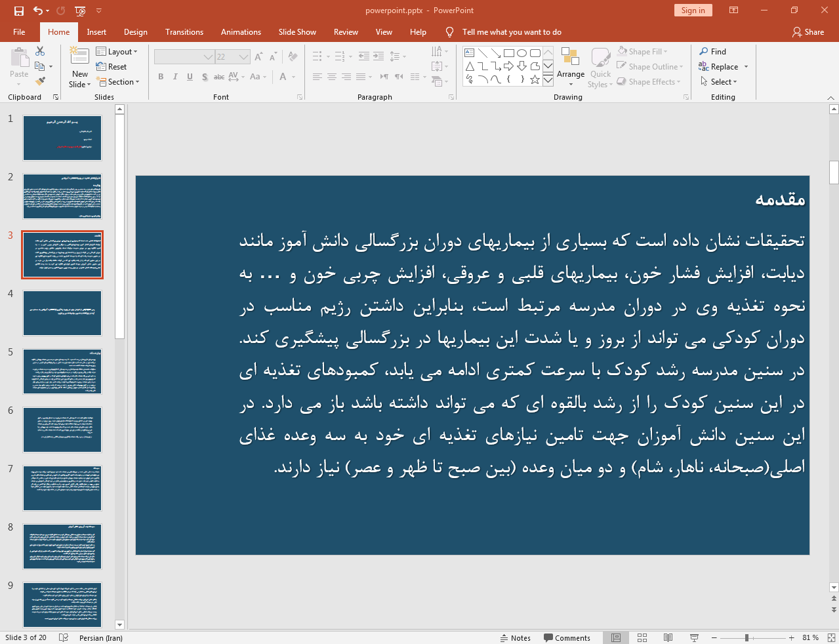Image resolution: width=839 pixels, height=644 pixels.
Task: Click the Share button
Action: click(x=808, y=31)
